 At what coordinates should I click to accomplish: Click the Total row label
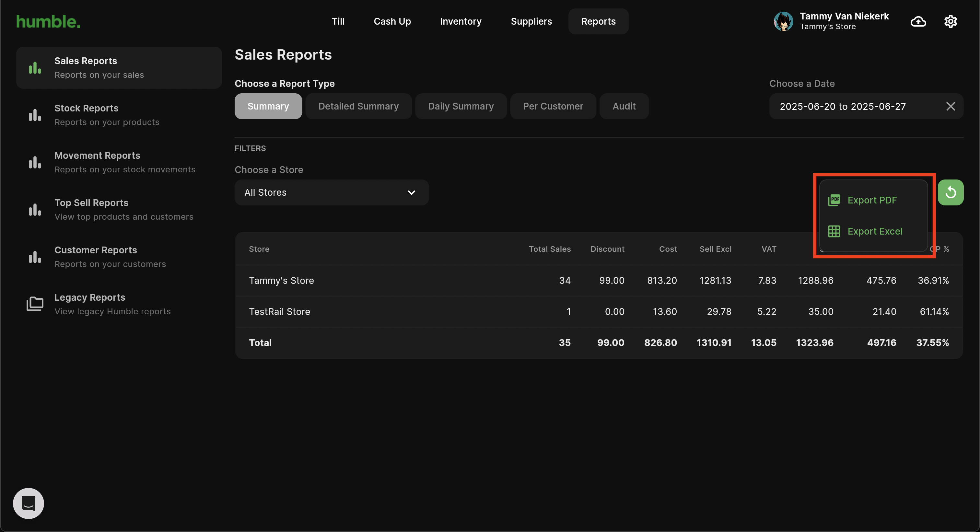coord(260,343)
